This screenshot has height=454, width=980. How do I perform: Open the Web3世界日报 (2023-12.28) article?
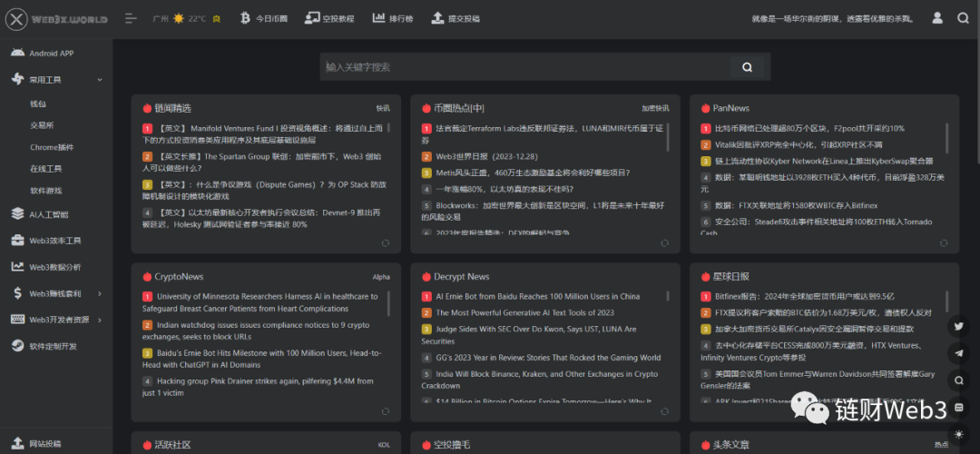pos(487,156)
